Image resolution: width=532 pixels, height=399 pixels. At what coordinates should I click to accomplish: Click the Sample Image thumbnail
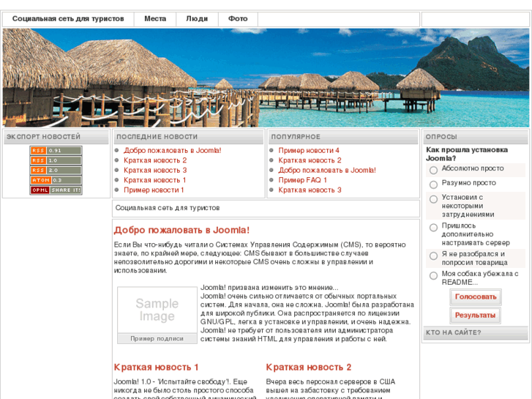coord(157,310)
